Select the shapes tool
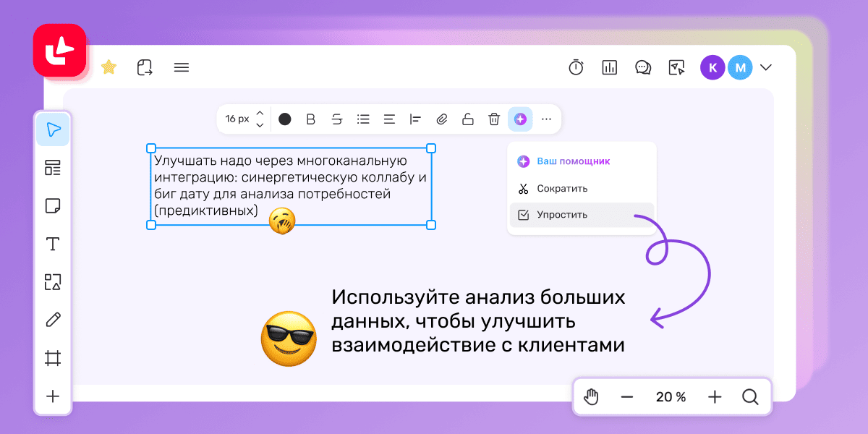 (x=53, y=281)
